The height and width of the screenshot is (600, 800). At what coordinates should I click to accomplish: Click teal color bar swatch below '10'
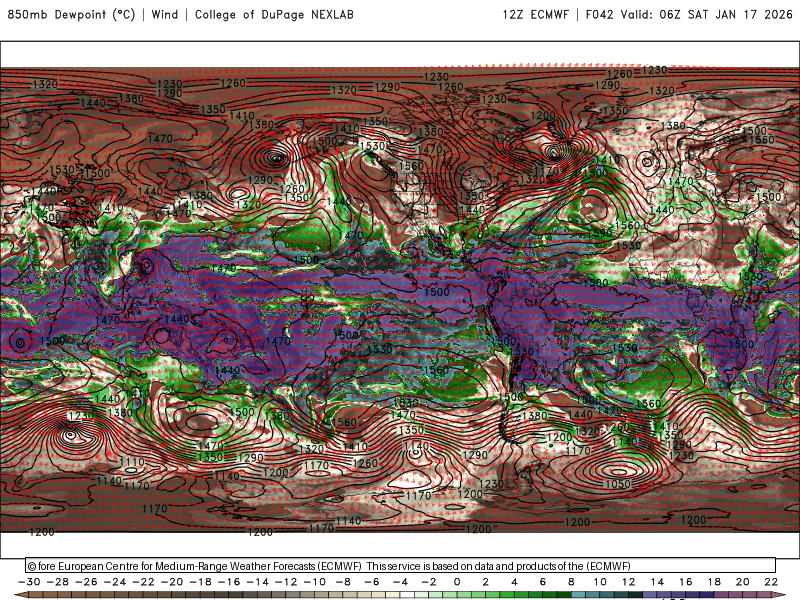tap(607, 596)
